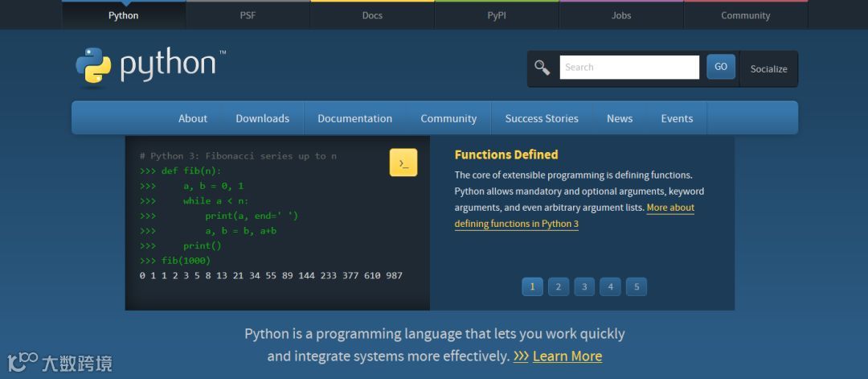Open the Success Stories menu
Viewport: 868px width, 379px height.
pyautogui.click(x=542, y=118)
